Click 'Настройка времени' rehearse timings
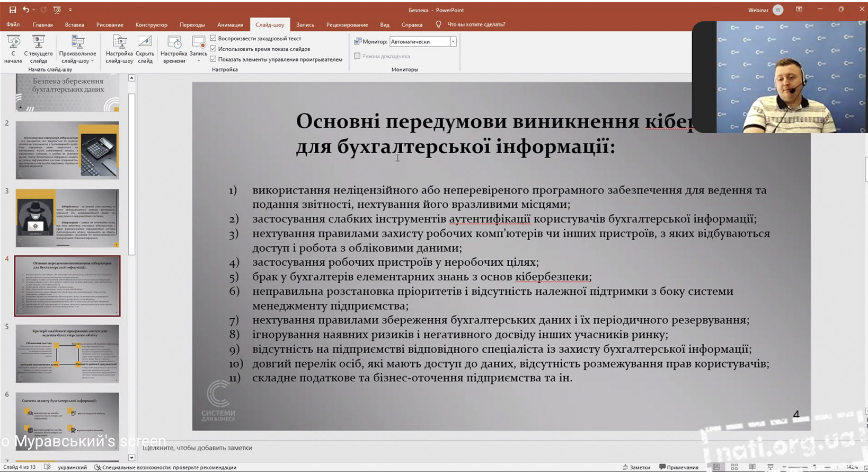Image resolution: width=868 pixels, height=472 pixels. [174, 49]
